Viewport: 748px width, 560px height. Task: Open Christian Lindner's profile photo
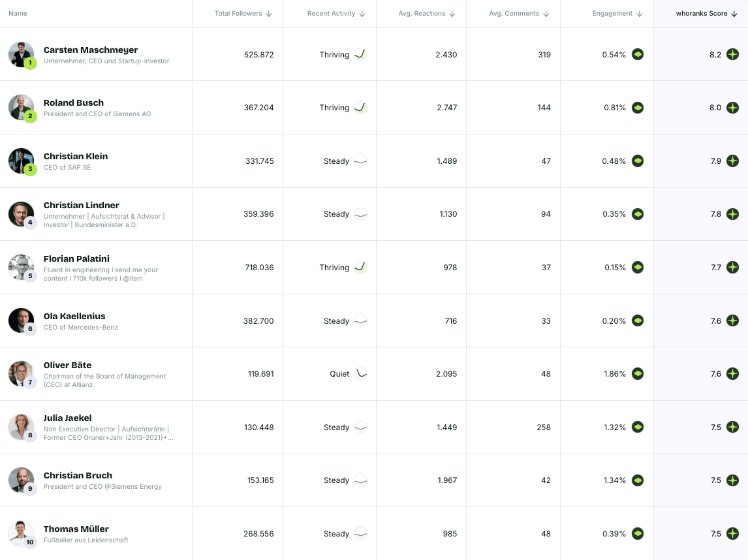coord(21,214)
